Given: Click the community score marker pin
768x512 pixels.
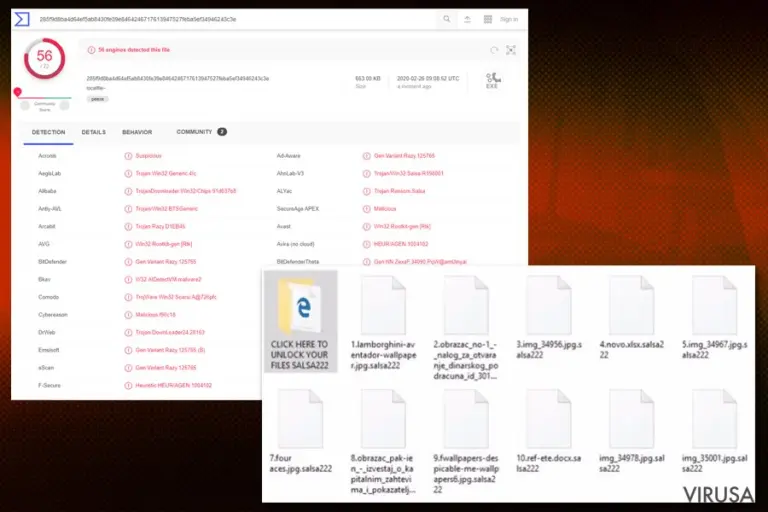Looking at the screenshot, I should tap(18, 92).
